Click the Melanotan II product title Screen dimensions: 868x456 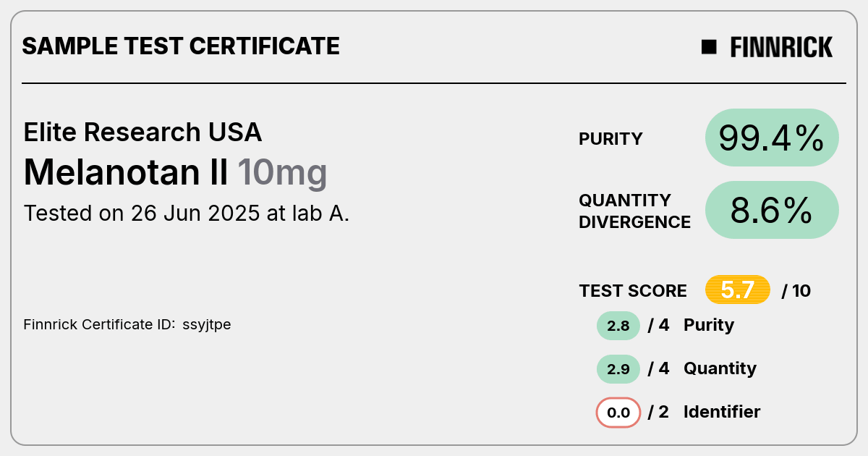(x=126, y=172)
